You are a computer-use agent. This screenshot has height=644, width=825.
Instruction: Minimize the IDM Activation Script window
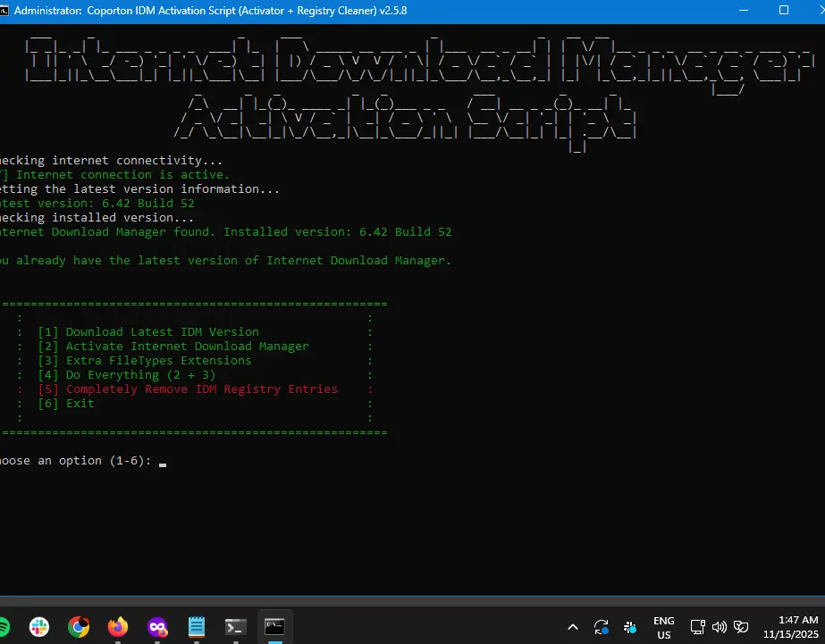pyautogui.click(x=744, y=11)
